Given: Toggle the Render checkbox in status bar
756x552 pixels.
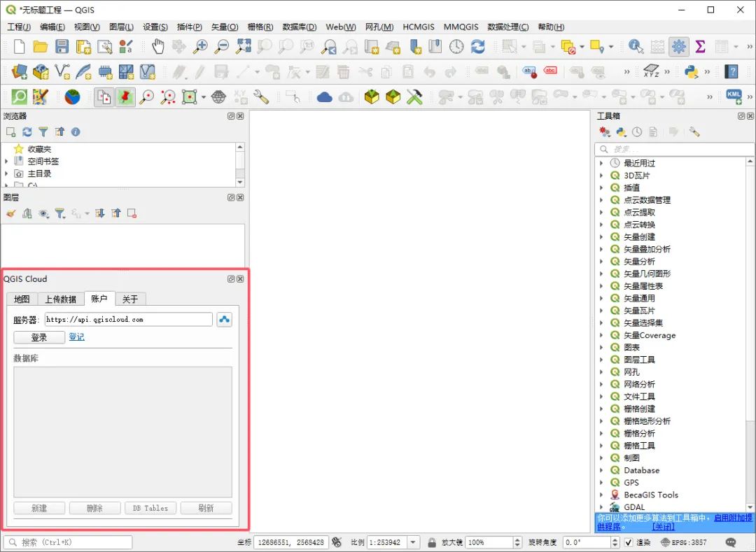Looking at the screenshot, I should (x=628, y=542).
